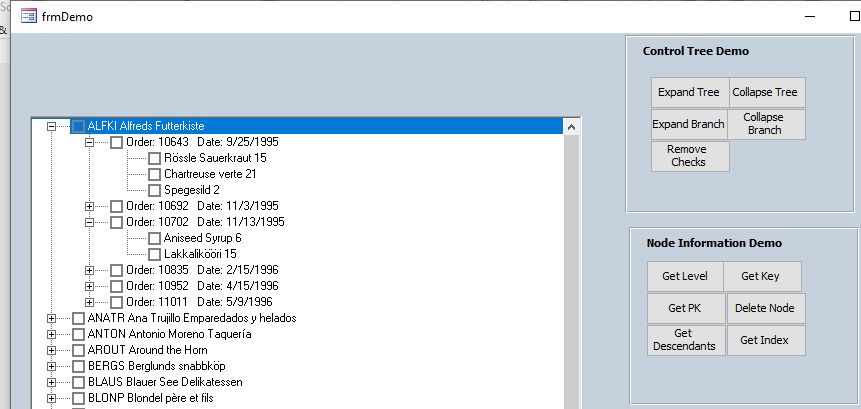The image size is (861, 409).
Task: Select the Spegesild 2 item
Action: (192, 190)
